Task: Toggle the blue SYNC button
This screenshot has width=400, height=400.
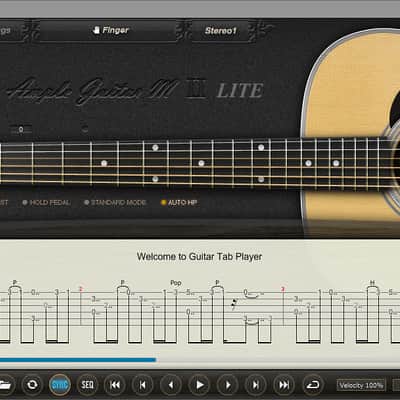Action: [x=60, y=385]
